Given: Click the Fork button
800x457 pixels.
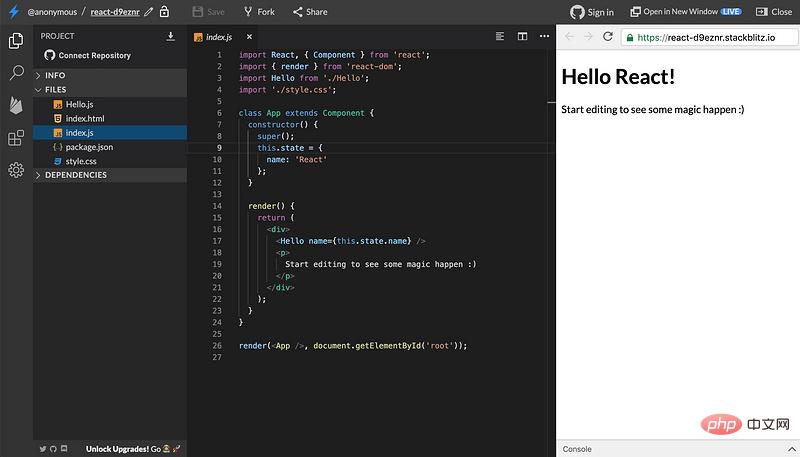Looking at the screenshot, I should [x=259, y=12].
